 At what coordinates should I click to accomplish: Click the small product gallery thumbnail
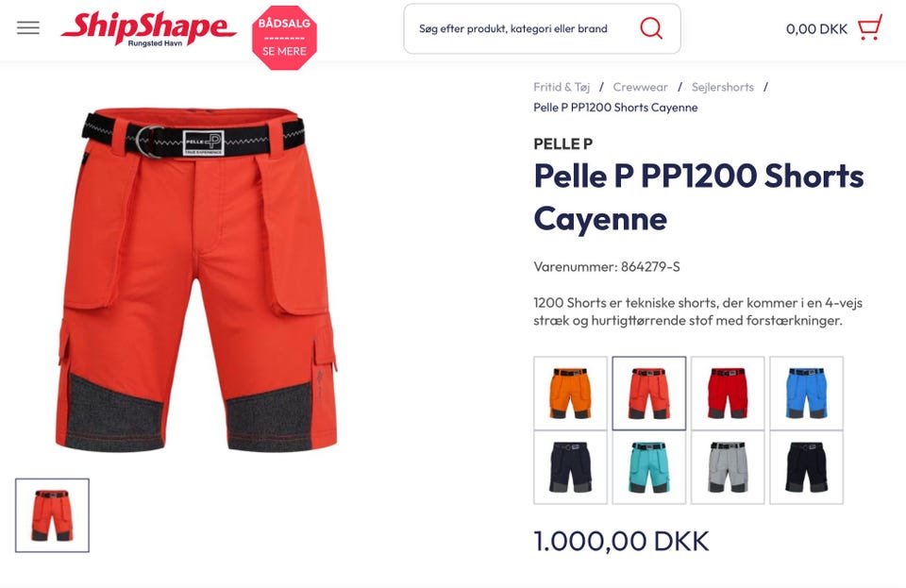point(52,515)
